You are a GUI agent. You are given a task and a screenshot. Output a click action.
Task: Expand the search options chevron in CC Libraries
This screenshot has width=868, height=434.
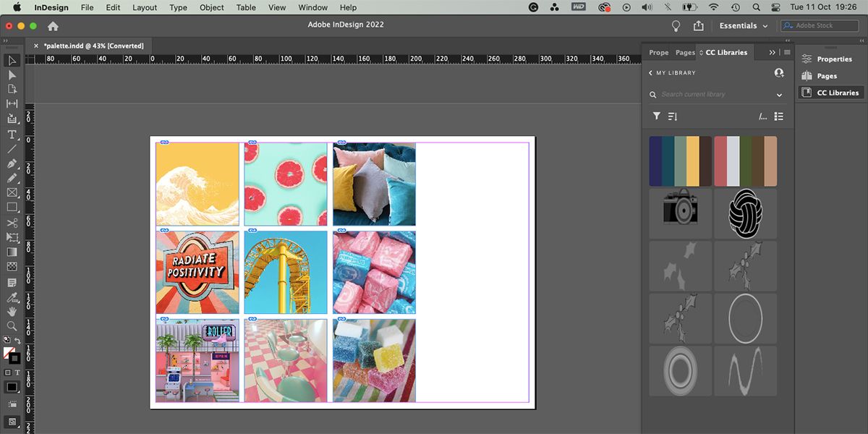pyautogui.click(x=779, y=94)
